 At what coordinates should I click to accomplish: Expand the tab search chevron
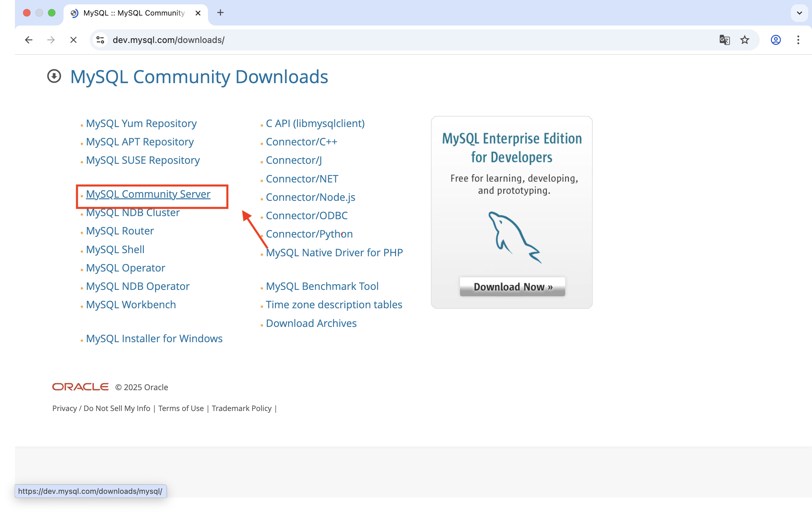point(799,13)
